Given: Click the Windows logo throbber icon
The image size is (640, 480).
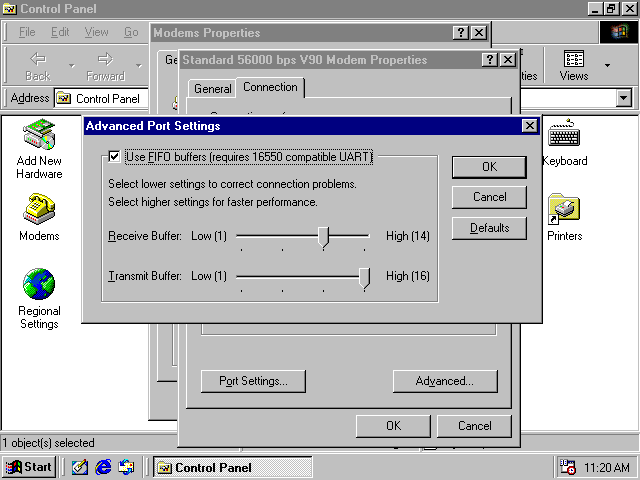Looking at the screenshot, I should tap(619, 32).
